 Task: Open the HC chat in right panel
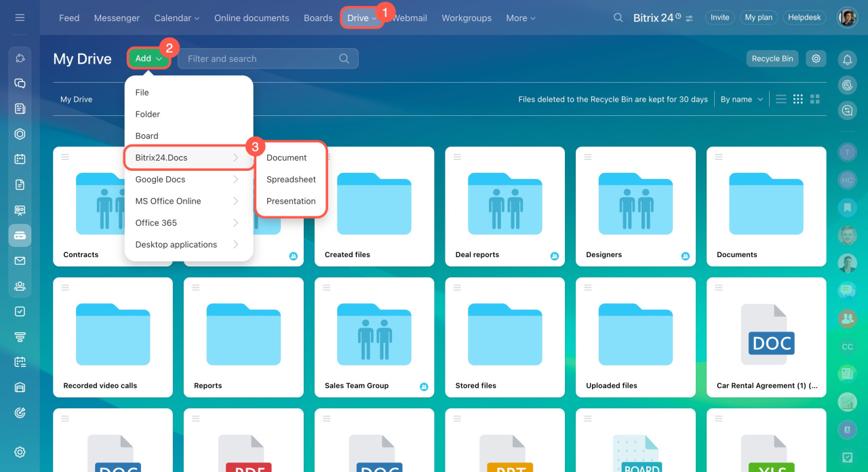pyautogui.click(x=847, y=180)
